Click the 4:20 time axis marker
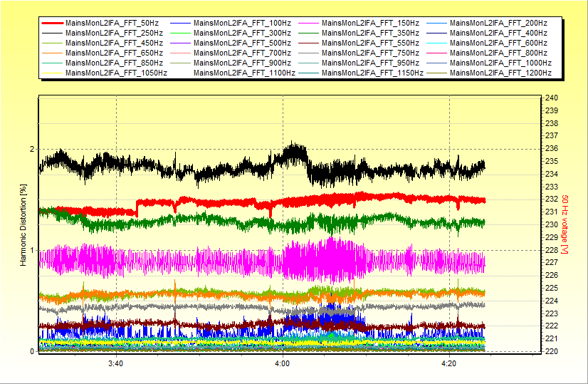 449,363
